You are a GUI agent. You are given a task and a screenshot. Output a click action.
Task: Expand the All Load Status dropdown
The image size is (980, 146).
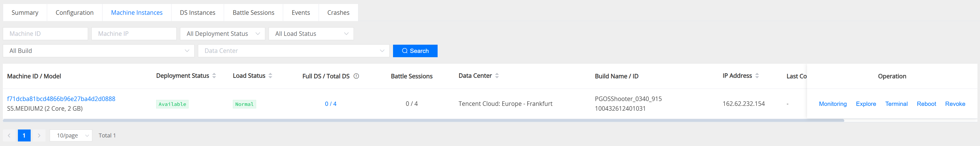(311, 34)
